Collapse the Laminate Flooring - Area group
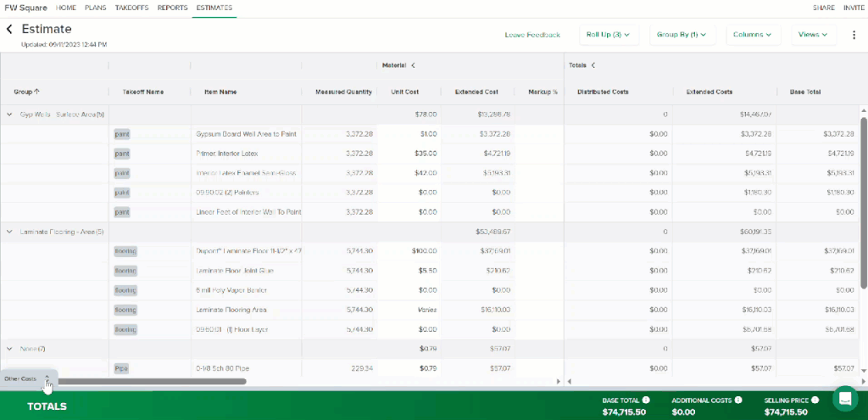The image size is (868, 420). pos(9,231)
